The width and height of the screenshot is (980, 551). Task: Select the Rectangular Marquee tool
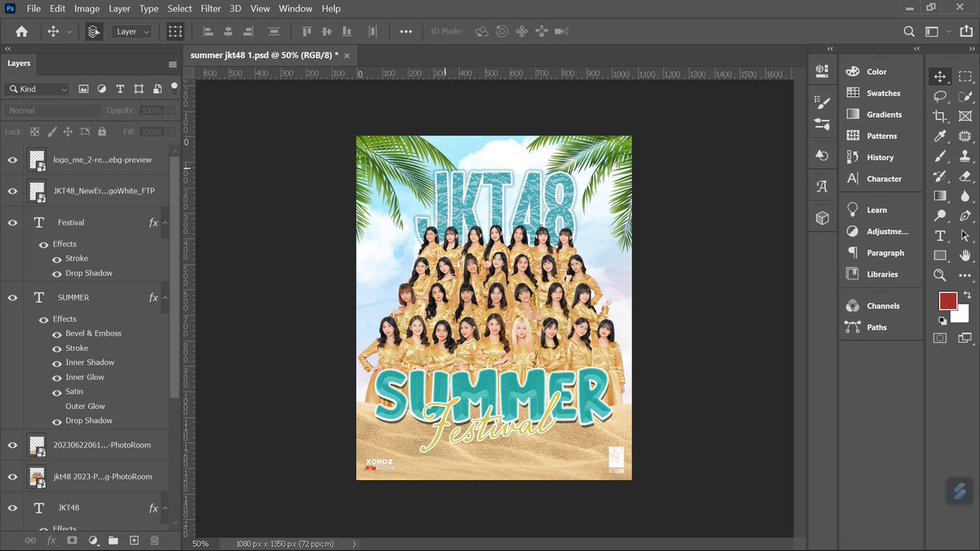coord(964,76)
